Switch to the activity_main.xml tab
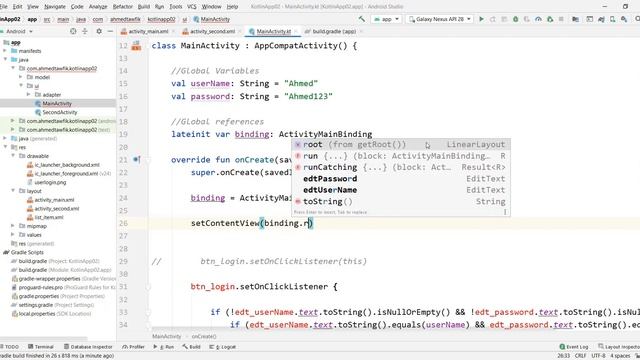 tap(148, 31)
